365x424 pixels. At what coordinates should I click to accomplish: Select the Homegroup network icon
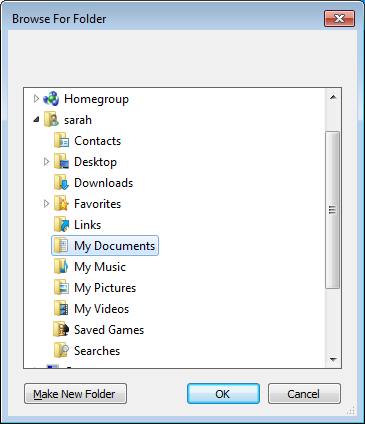(x=51, y=99)
